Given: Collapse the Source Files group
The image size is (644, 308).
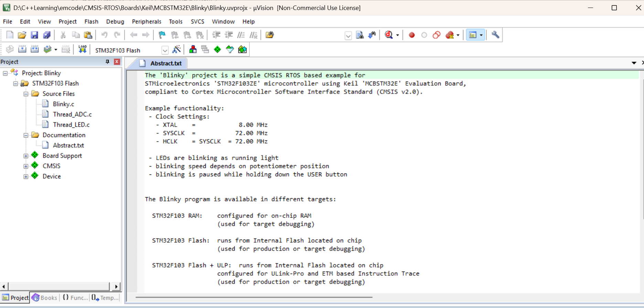Looking at the screenshot, I should [26, 94].
